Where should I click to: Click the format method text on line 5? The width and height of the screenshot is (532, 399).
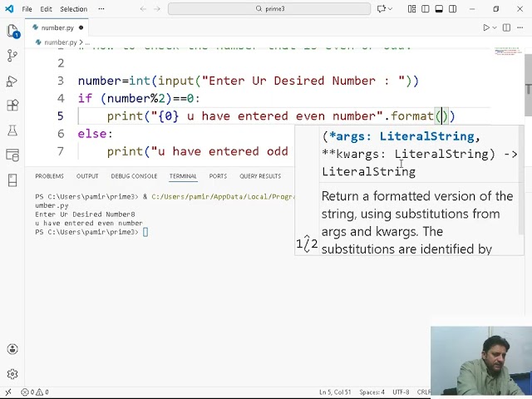[x=412, y=116]
